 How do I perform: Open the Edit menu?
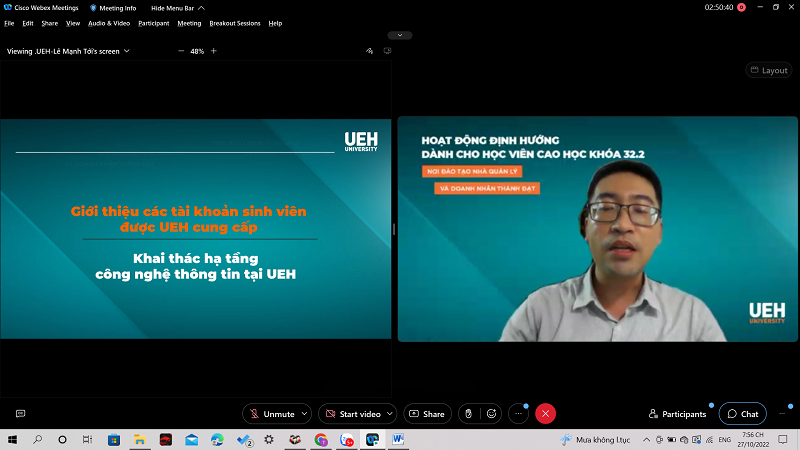click(28, 23)
